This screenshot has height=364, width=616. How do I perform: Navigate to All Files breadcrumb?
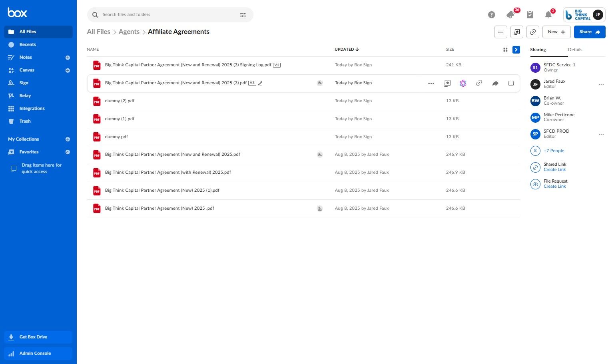click(98, 32)
